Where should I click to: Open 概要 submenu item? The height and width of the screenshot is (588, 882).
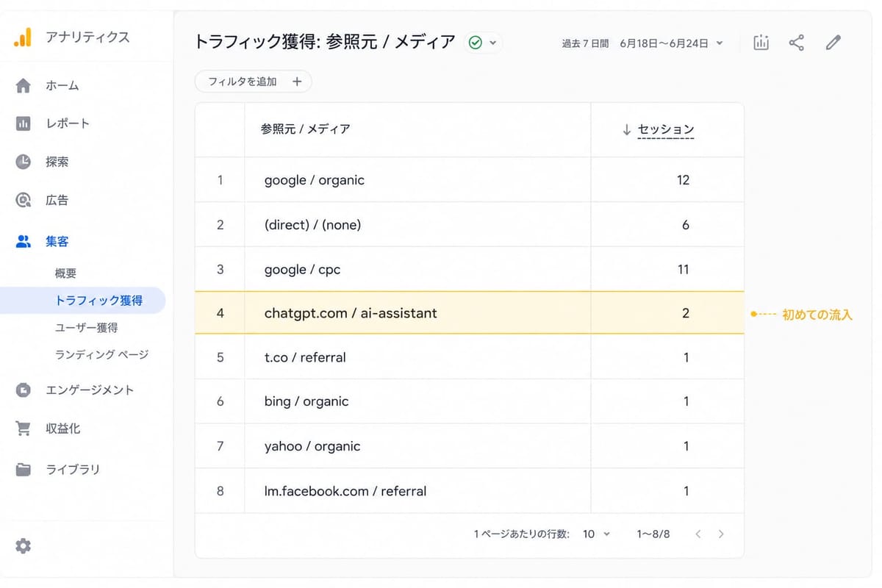65,273
